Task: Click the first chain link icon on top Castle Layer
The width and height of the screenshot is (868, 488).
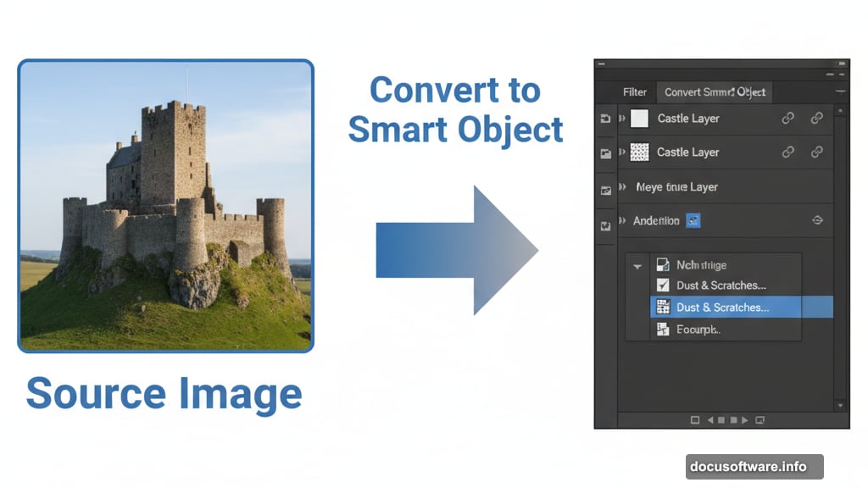Action: coord(788,119)
